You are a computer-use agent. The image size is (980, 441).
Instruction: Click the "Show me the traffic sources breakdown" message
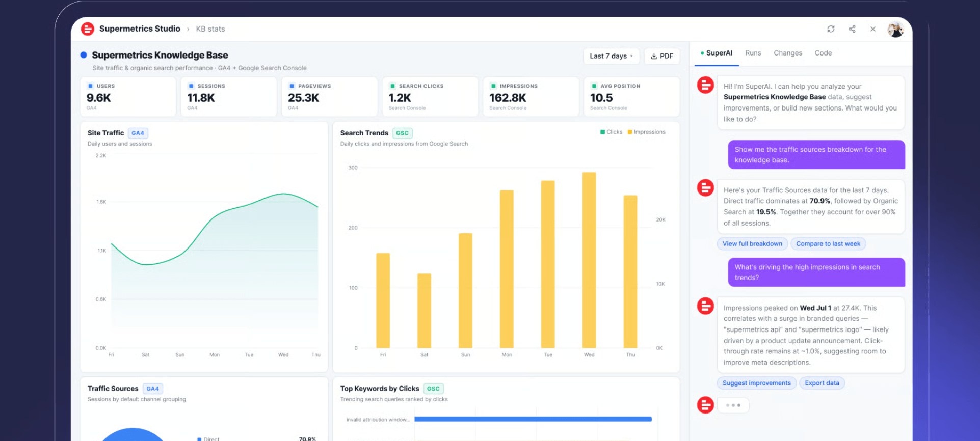coord(816,155)
